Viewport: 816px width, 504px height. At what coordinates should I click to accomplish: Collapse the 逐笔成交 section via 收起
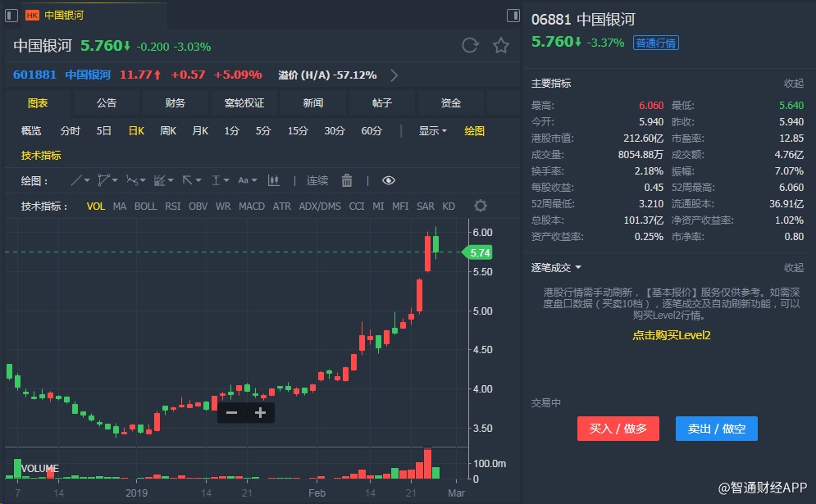(x=794, y=267)
